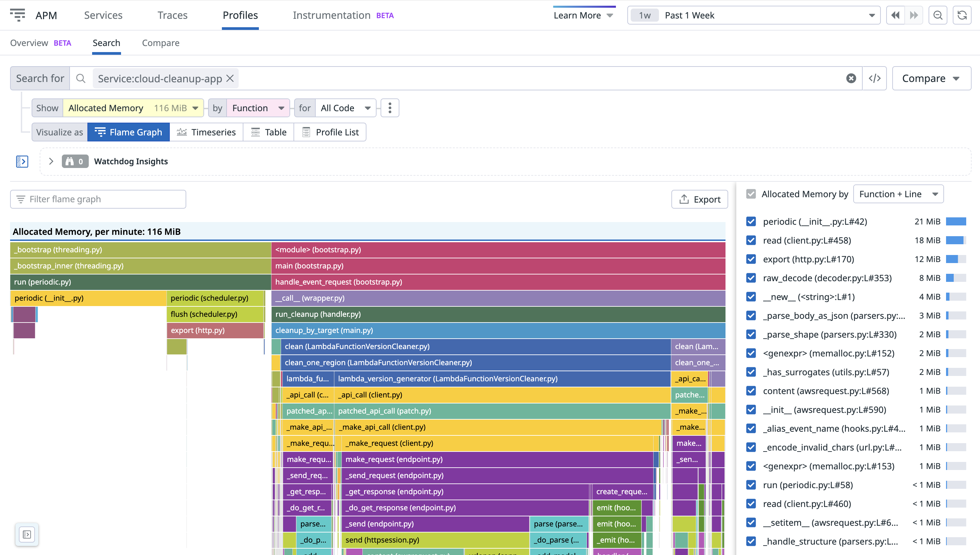Toggle the export (http.py:L#170) checkbox
The height and width of the screenshot is (555, 980).
point(752,258)
